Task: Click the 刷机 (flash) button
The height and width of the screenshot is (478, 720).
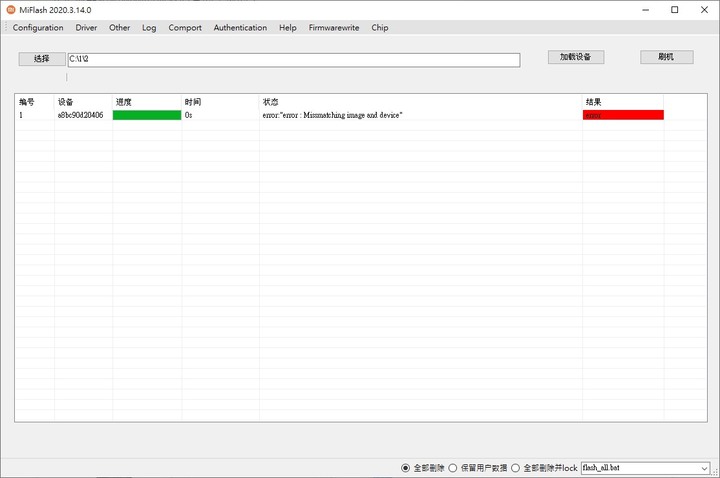Action: 666,57
